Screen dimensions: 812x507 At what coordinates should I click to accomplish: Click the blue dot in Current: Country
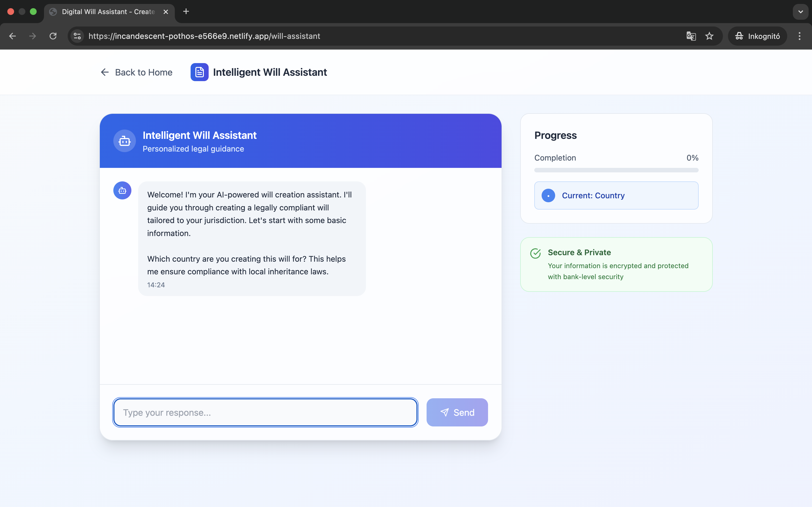point(548,195)
